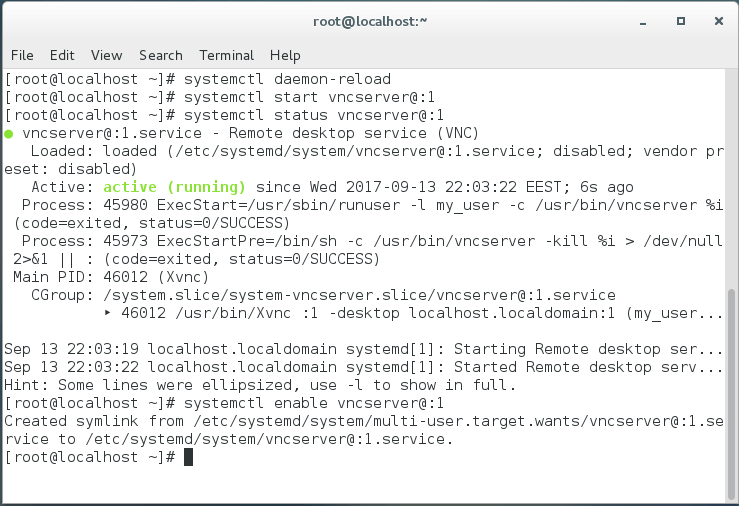Open the Help menu
This screenshot has height=506, width=739.
(285, 55)
